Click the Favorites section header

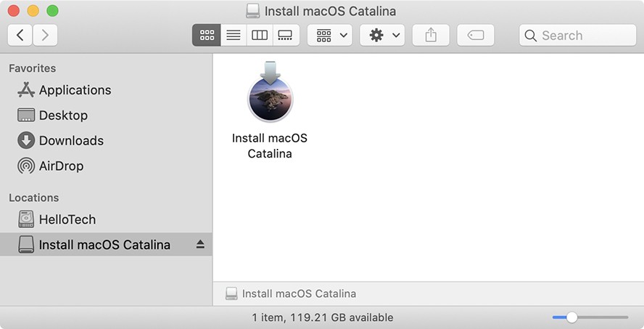click(33, 68)
